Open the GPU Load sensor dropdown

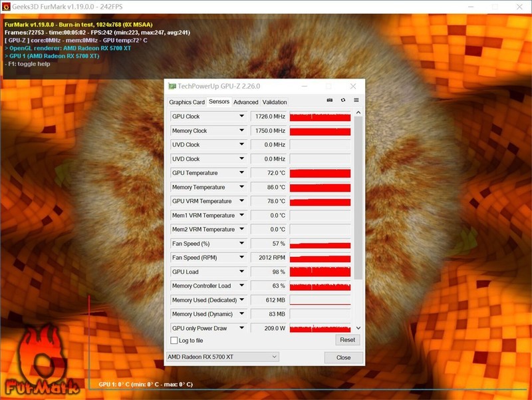pos(241,272)
